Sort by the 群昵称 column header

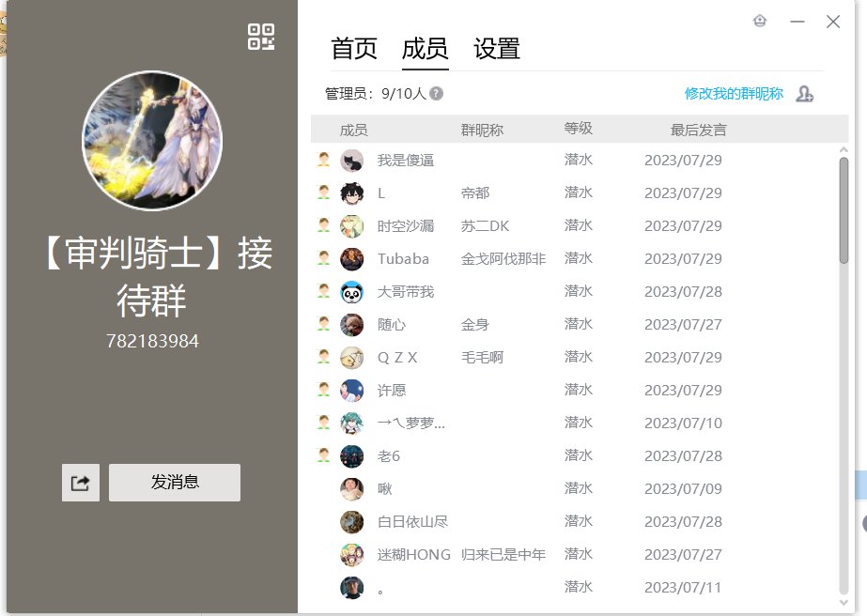point(482,130)
